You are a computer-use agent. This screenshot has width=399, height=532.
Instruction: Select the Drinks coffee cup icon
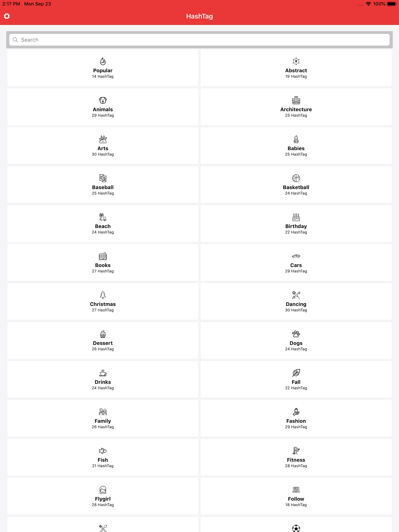coord(103,373)
